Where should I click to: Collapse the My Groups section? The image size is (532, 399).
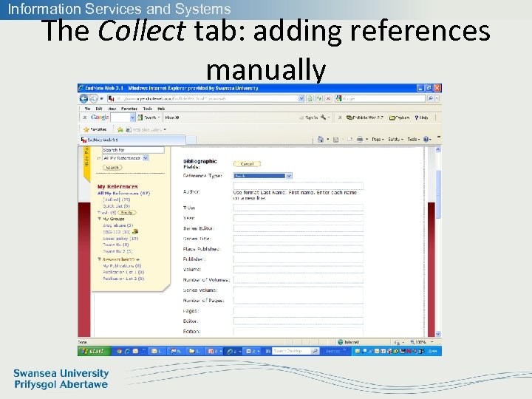(x=100, y=219)
